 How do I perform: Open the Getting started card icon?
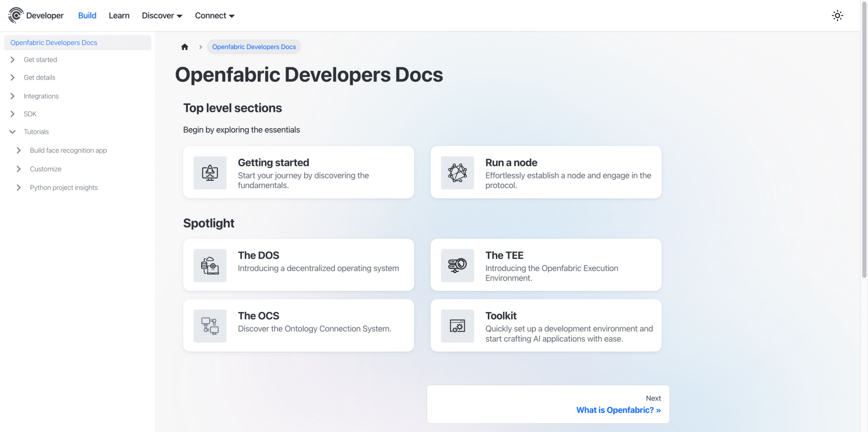[x=209, y=173]
